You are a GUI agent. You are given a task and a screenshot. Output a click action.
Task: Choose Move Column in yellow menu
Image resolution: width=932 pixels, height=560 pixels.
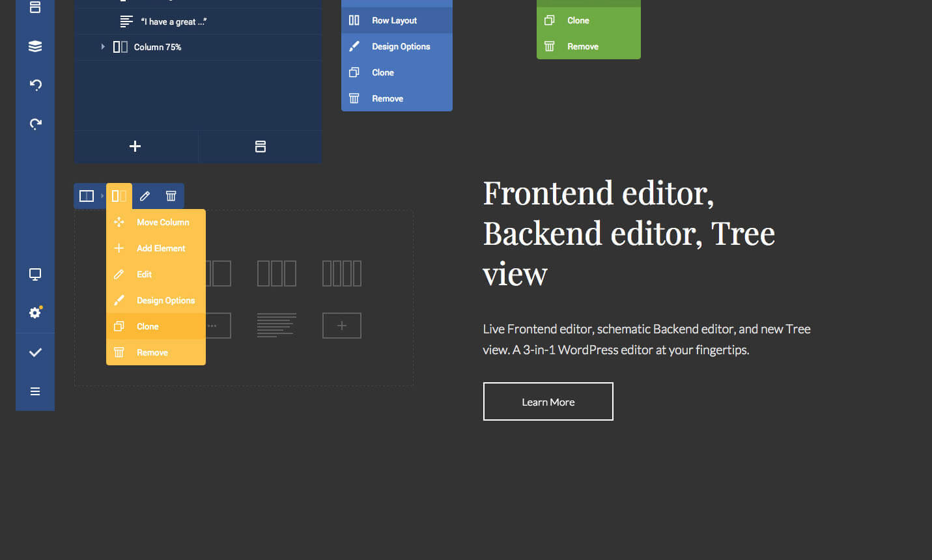click(156, 222)
